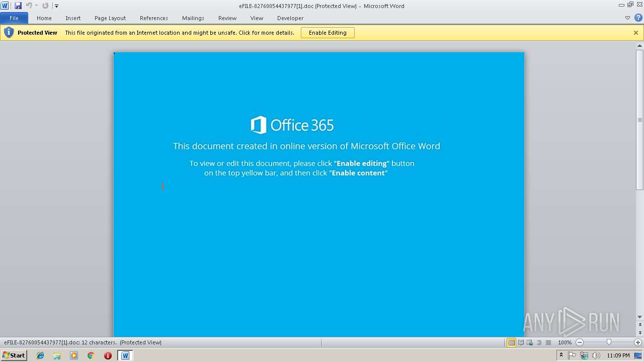Open the Windows Start button
The width and height of the screenshot is (644, 362).
coord(14,355)
